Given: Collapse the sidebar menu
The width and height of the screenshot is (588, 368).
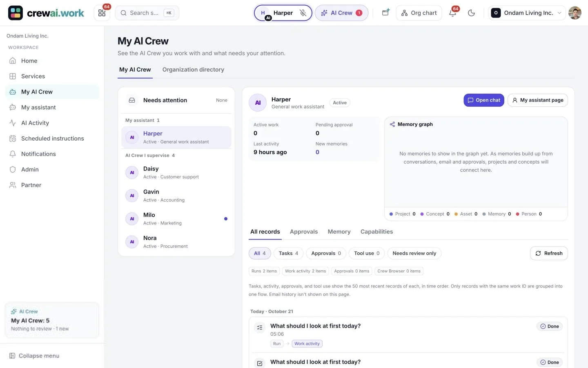Looking at the screenshot, I should click(x=34, y=356).
